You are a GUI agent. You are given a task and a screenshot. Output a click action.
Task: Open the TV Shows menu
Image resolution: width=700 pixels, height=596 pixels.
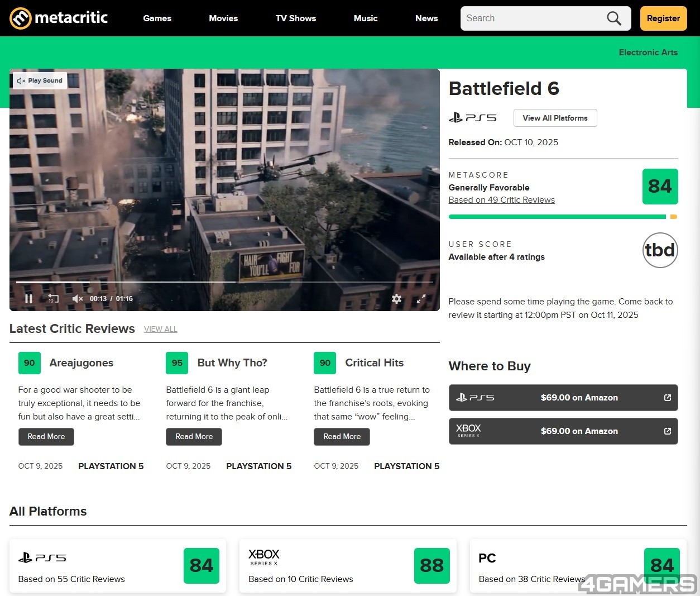click(x=295, y=18)
